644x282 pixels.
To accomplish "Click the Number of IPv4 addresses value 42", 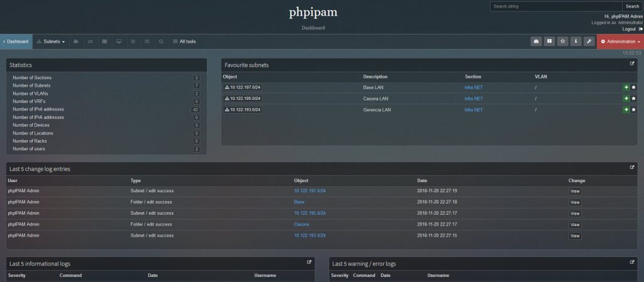I will coord(196,109).
